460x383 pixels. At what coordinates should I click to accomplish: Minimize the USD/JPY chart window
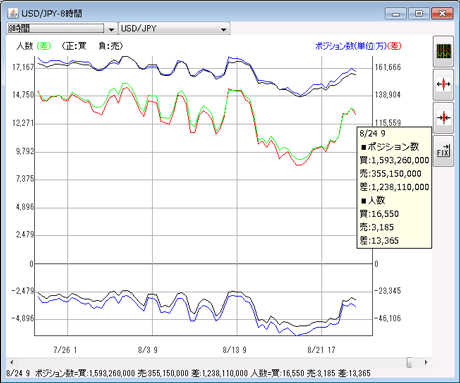tap(396, 13)
